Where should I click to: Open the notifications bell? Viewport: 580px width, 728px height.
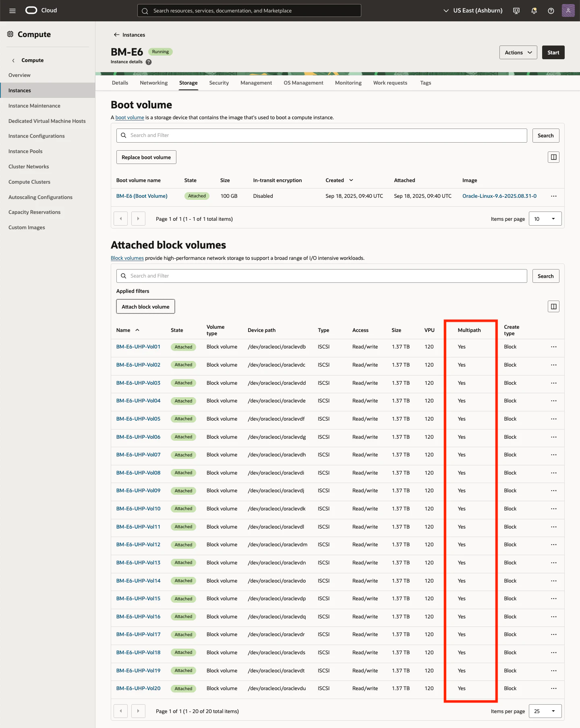534,11
